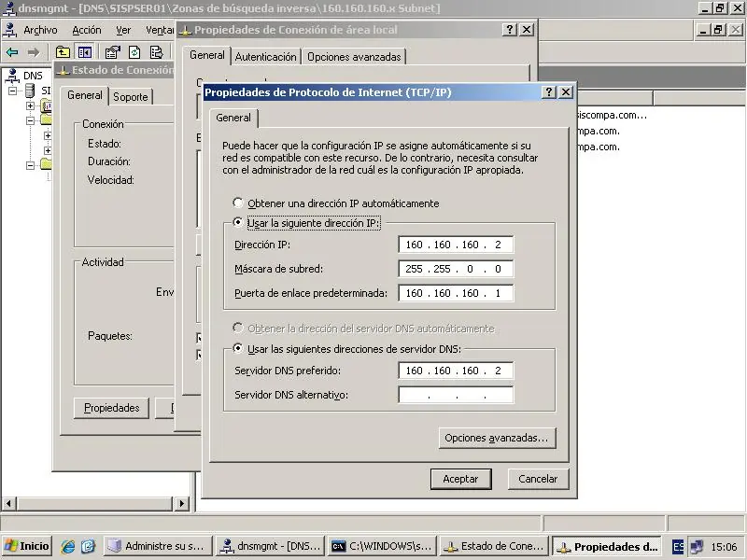Switch to the Autenticación tab

tap(266, 57)
